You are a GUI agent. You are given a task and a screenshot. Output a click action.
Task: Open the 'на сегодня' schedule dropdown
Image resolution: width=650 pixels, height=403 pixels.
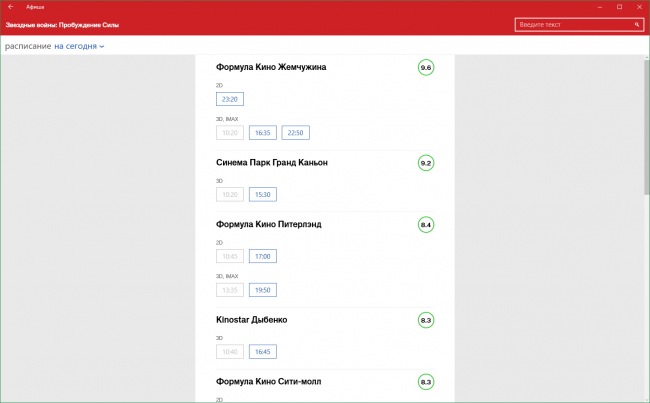pos(79,46)
